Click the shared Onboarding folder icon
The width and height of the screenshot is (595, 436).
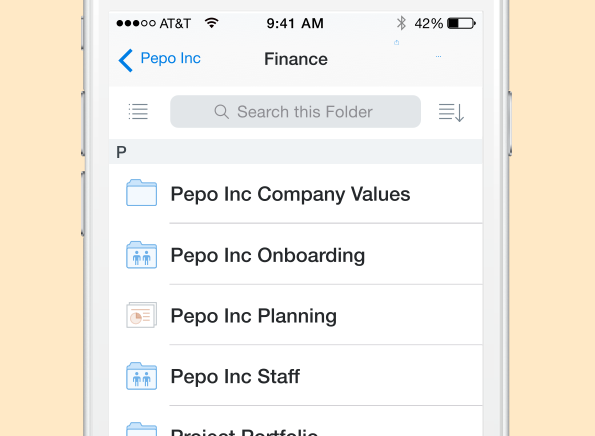141,255
